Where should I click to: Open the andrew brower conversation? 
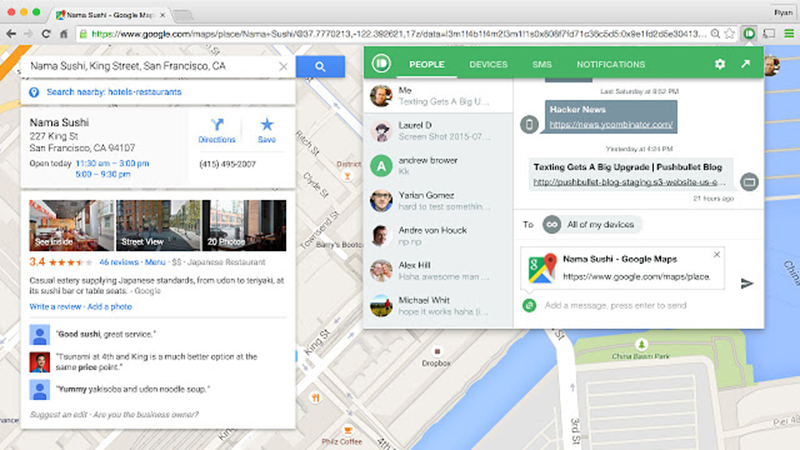438,166
